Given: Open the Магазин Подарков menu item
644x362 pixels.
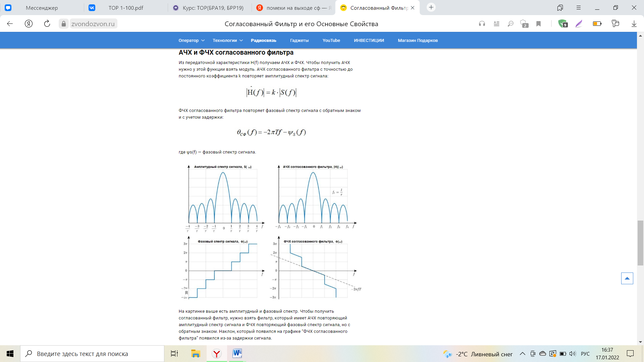Looking at the screenshot, I should (418, 41).
